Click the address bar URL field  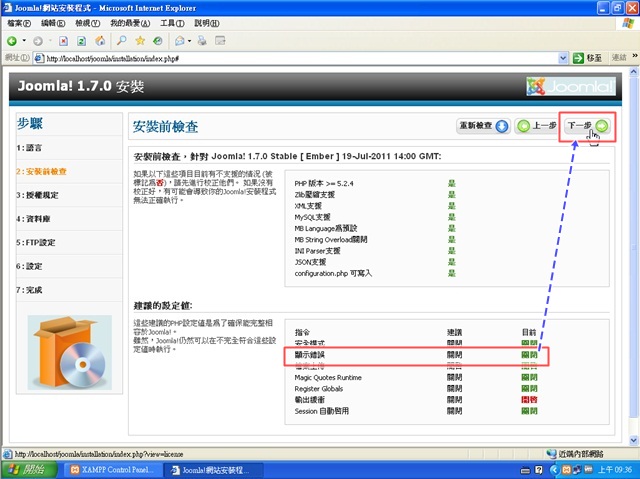(x=300, y=58)
